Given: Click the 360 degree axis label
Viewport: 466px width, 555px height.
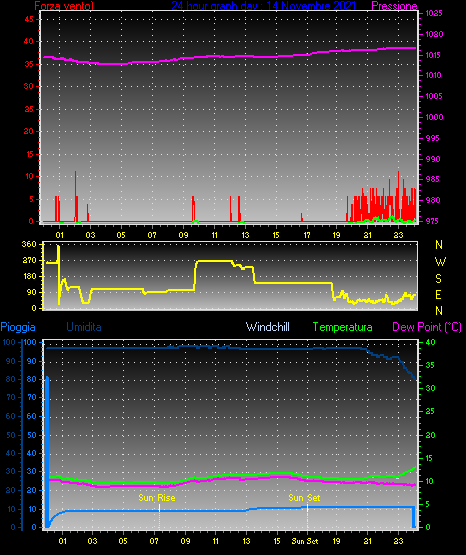Looking at the screenshot, I should click(x=29, y=244).
